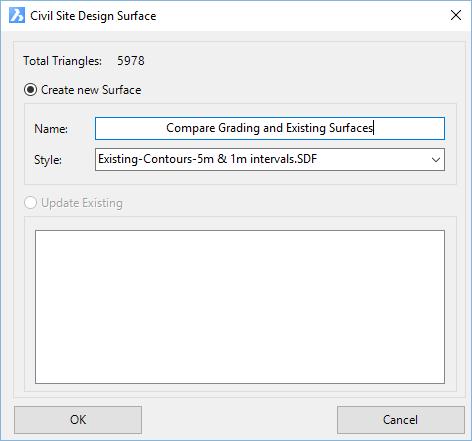Screen dimensions: 472x441
Task: Click the BricsCAD app icon in title bar
Action: (x=17, y=15)
